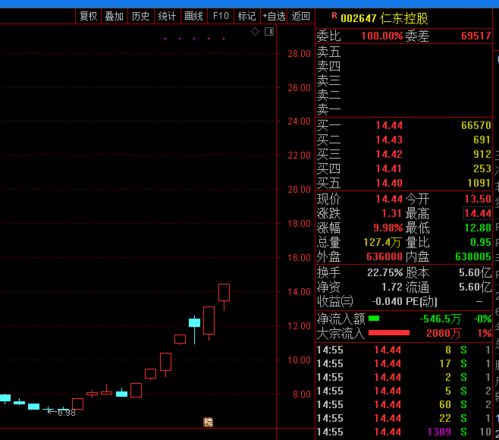Screen dimensions: 499x440
Task: Select the 买一 bid row at 14.44
Action: tap(404, 125)
